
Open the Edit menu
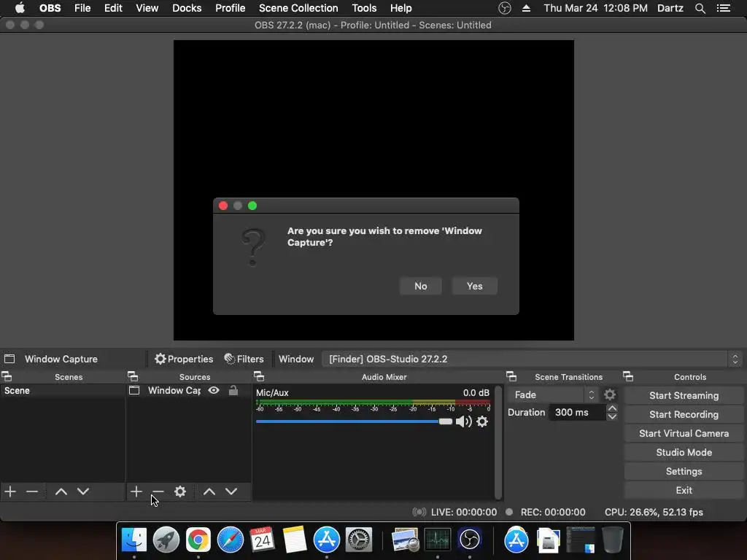[x=113, y=8]
